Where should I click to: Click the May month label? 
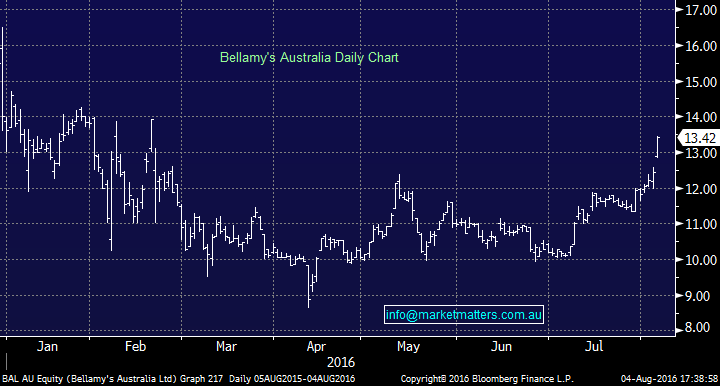tap(408, 347)
